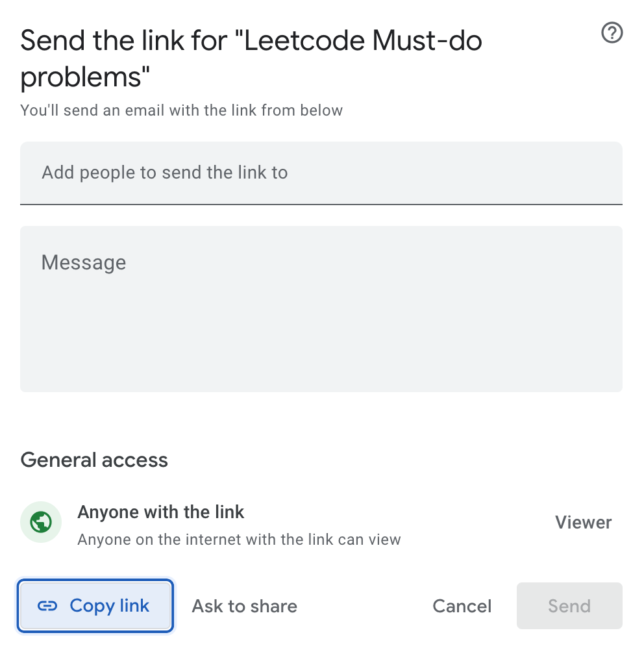Screen dimensions: 644x648
Task: Click the question mark in the top corner
Action: click(611, 32)
